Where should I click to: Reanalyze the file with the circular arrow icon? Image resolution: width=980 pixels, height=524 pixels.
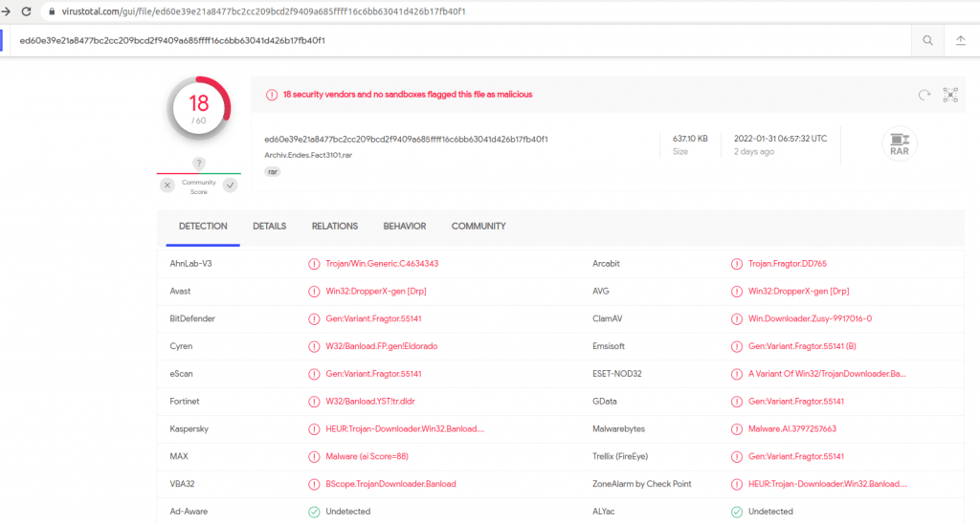click(x=924, y=95)
